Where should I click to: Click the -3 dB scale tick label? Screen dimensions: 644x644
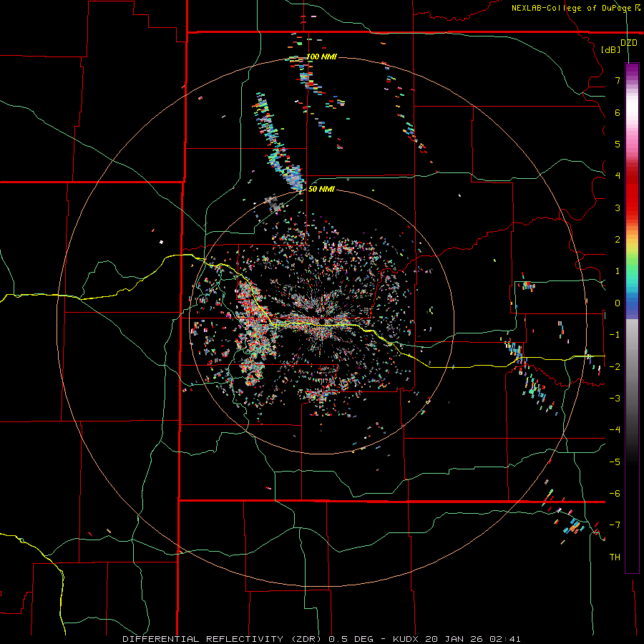click(615, 398)
